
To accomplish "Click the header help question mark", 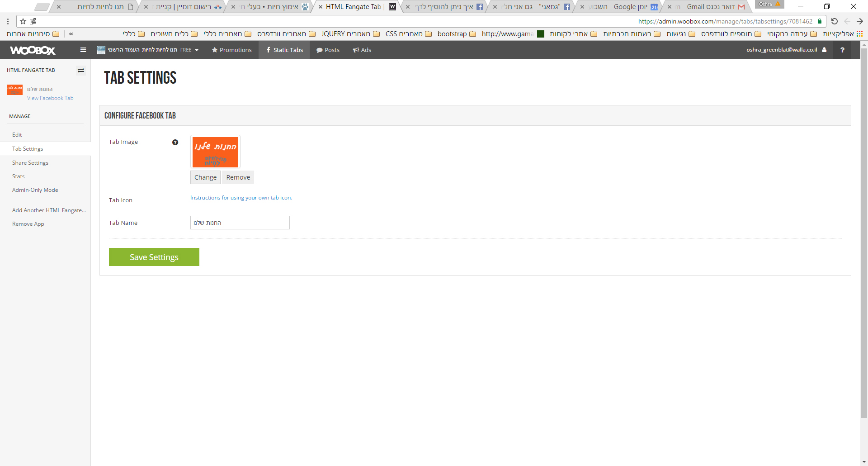I will point(842,50).
